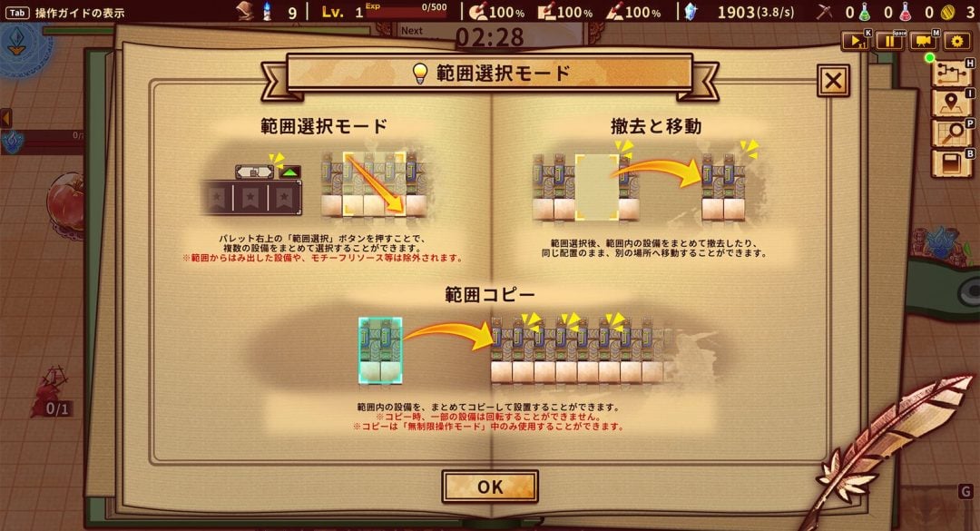Open the map pin location panel (I)
This screenshot has height=531, width=980.
pos(951,103)
